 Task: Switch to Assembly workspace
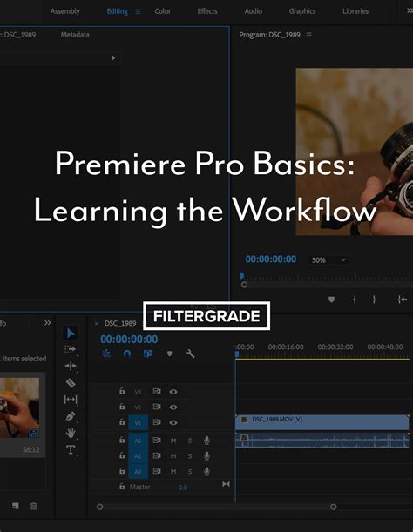pyautogui.click(x=64, y=11)
